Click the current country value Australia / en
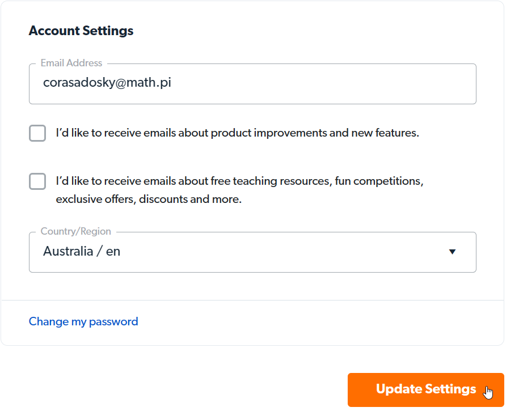The width and height of the screenshot is (519, 420). pos(81,251)
